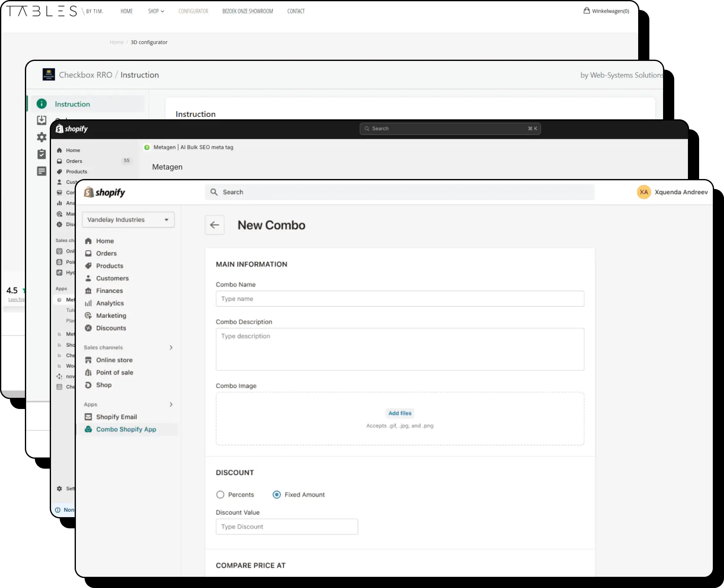Click the info icon at bottom of Metagen window
This screenshot has width=724, height=588.
(58, 510)
